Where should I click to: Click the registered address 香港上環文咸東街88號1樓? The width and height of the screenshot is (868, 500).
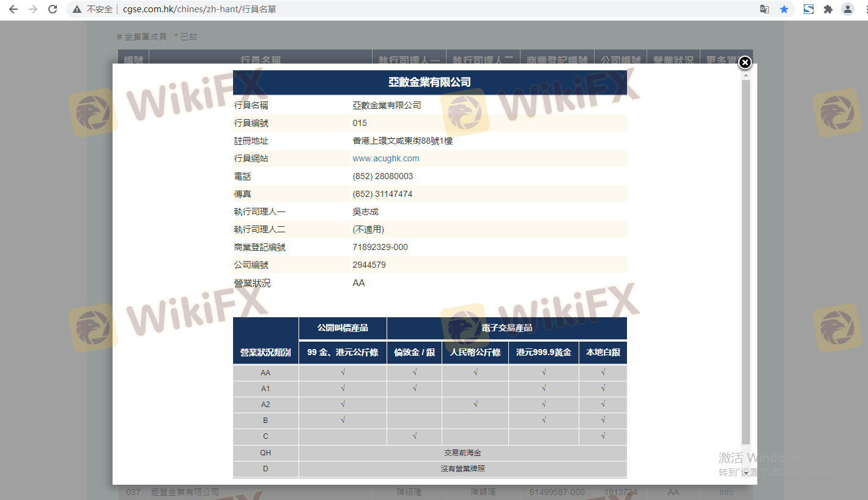402,141
